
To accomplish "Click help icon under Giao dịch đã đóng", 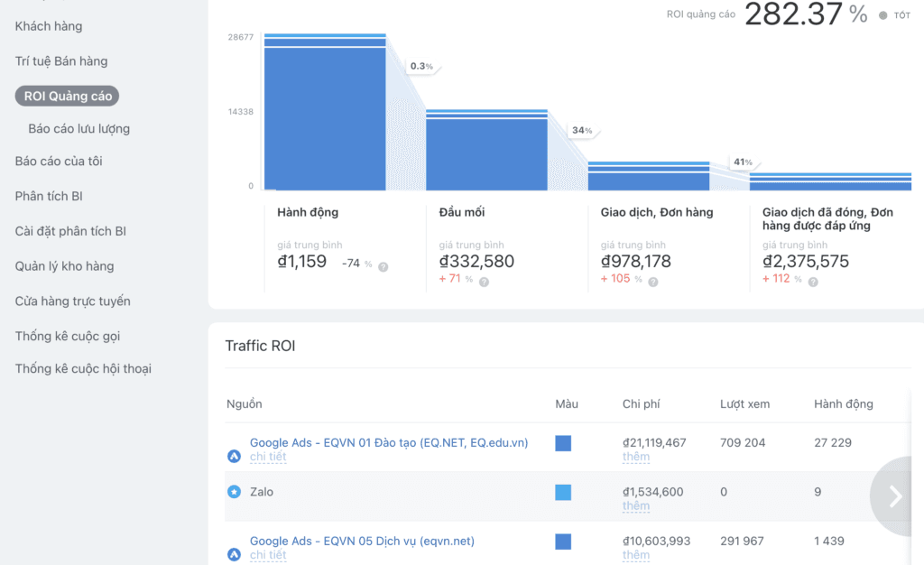I will coord(813,282).
